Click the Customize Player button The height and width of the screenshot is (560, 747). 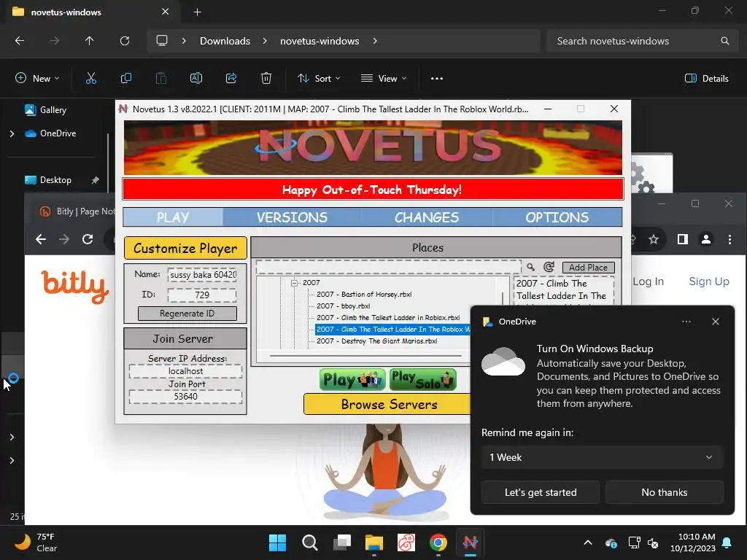tap(185, 248)
